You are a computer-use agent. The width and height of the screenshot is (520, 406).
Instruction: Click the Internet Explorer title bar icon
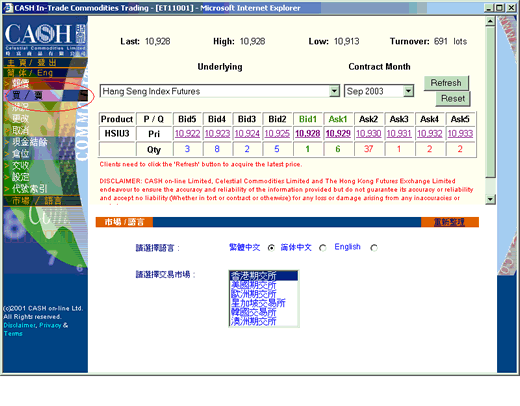[x=8, y=8]
